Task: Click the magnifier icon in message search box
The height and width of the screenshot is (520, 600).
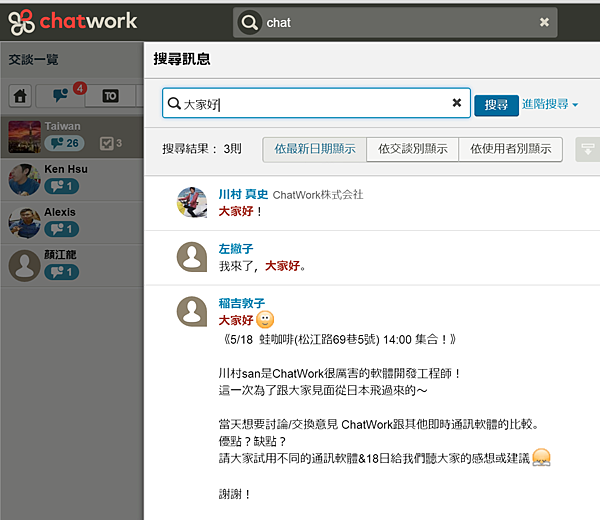Action: click(174, 103)
